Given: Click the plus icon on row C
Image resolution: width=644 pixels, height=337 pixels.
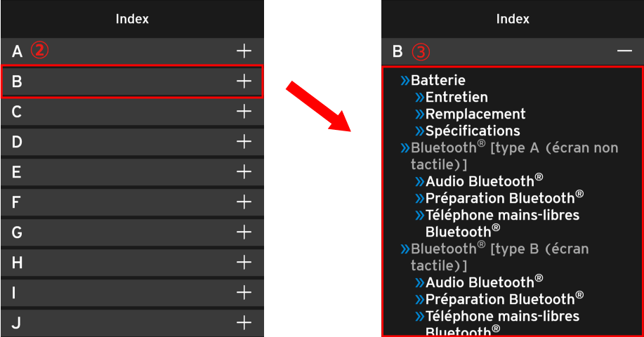Looking at the screenshot, I should click(x=244, y=111).
